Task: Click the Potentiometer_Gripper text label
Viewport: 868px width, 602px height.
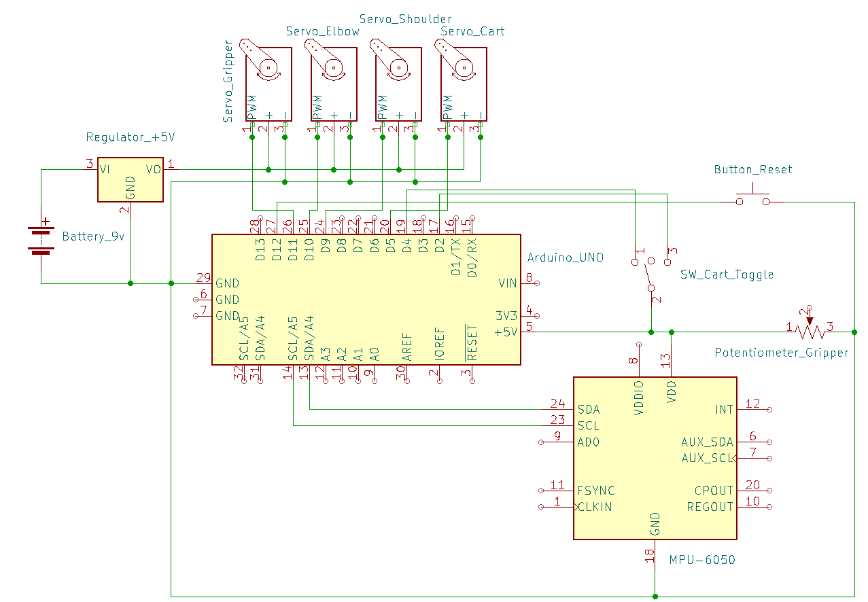Action: tap(782, 353)
